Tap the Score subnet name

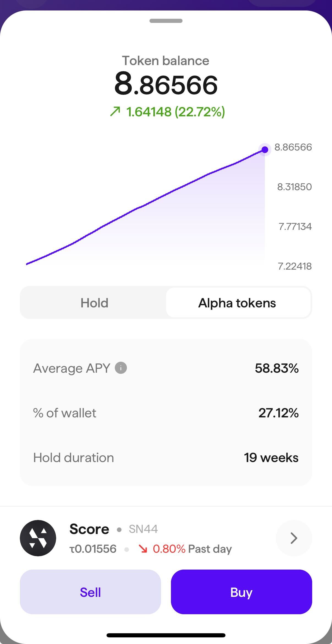[89, 529]
